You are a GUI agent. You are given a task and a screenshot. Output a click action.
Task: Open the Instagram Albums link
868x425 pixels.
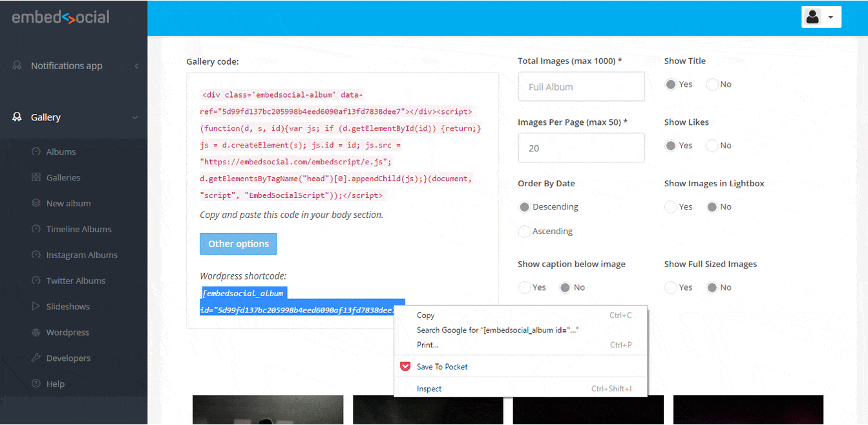pyautogui.click(x=82, y=255)
